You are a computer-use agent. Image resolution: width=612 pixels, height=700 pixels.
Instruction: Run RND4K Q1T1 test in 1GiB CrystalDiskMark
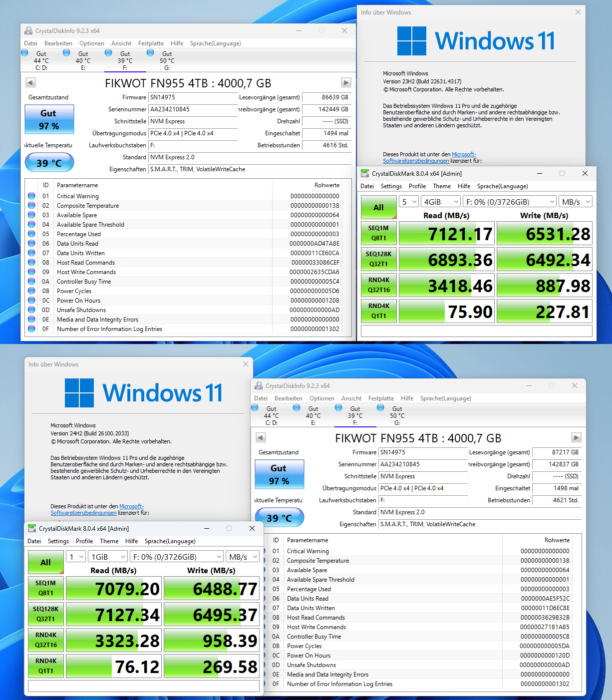[45, 666]
